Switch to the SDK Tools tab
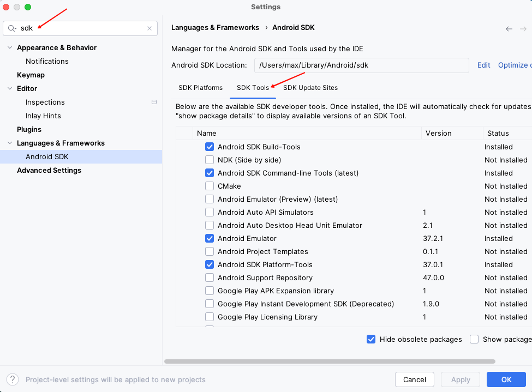Screen dimensions: 532x392 (253, 87)
